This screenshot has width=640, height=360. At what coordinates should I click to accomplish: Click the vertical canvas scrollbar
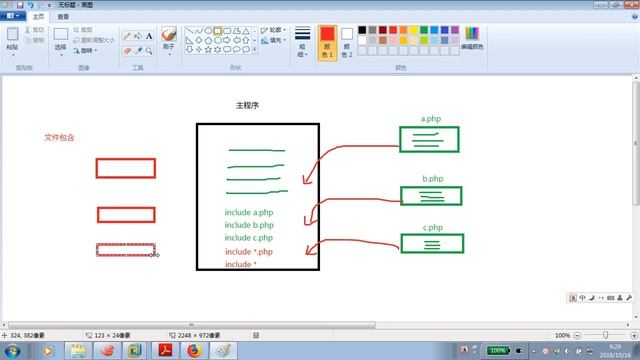coord(636,144)
